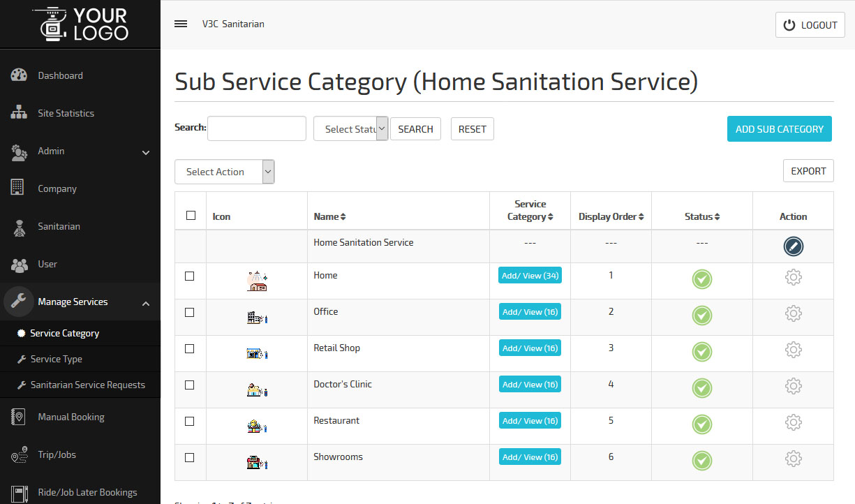Check the select-all checkbox in table header
This screenshot has width=855, height=504.
191,215
